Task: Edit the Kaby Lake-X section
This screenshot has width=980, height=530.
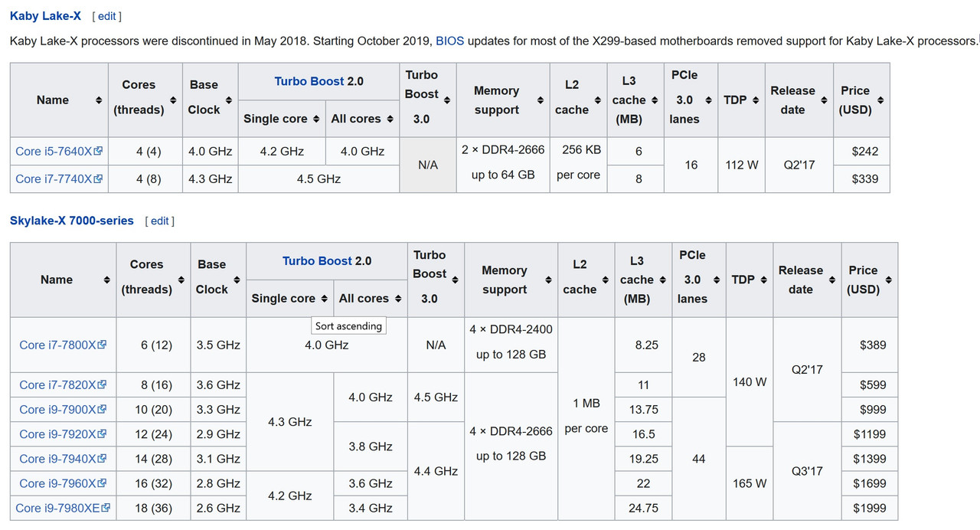Action: [x=107, y=16]
